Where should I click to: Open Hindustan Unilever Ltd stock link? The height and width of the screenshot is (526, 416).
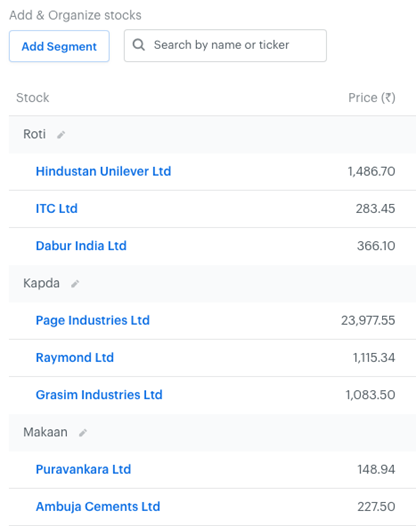[103, 171]
